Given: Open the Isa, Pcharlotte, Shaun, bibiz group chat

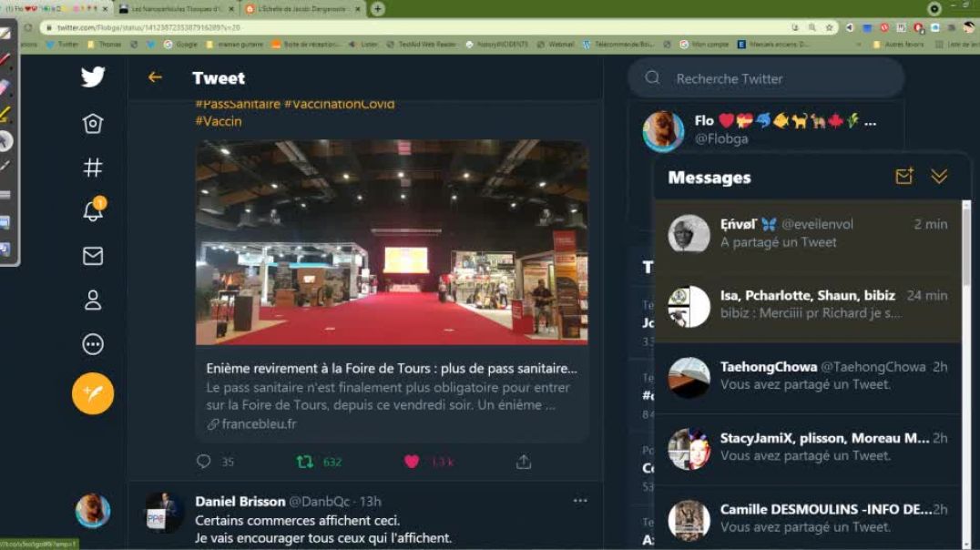Looking at the screenshot, I should [x=808, y=306].
